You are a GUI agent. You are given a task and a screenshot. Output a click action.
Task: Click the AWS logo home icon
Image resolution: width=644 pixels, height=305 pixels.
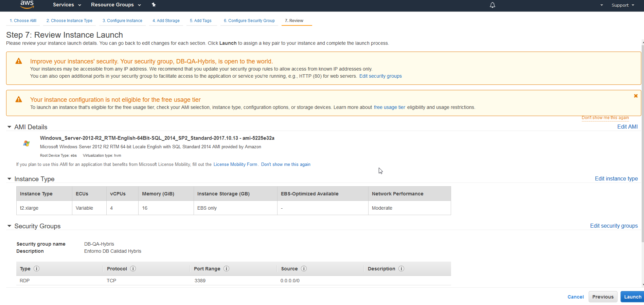27,4
